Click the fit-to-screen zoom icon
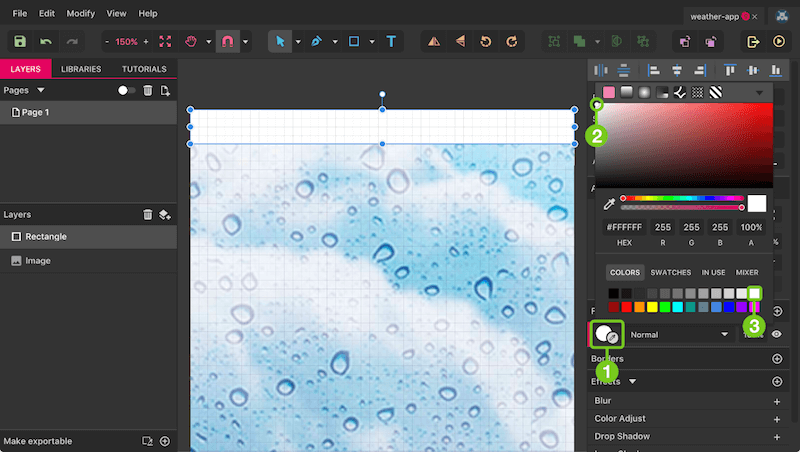The width and height of the screenshot is (800, 452). coord(165,41)
